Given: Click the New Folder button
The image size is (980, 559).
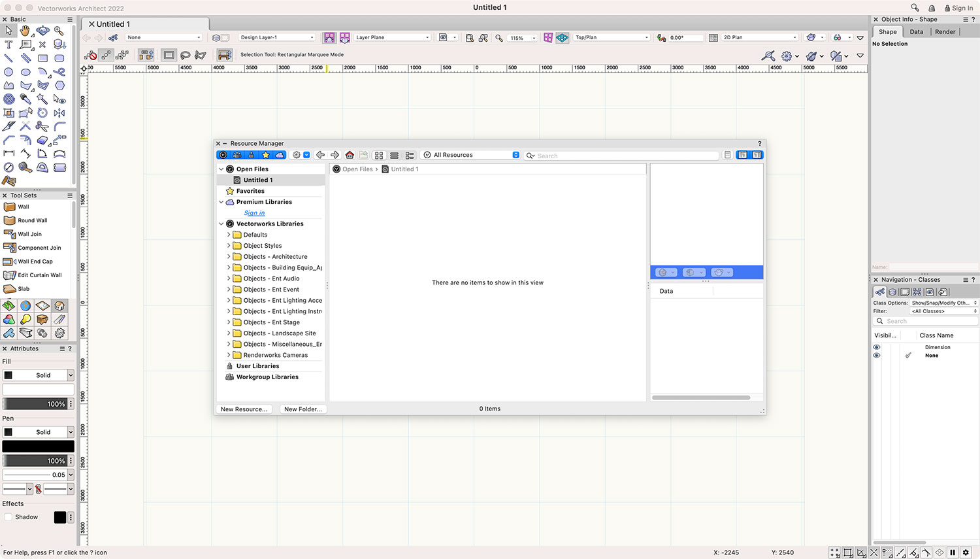Looking at the screenshot, I should tap(302, 409).
